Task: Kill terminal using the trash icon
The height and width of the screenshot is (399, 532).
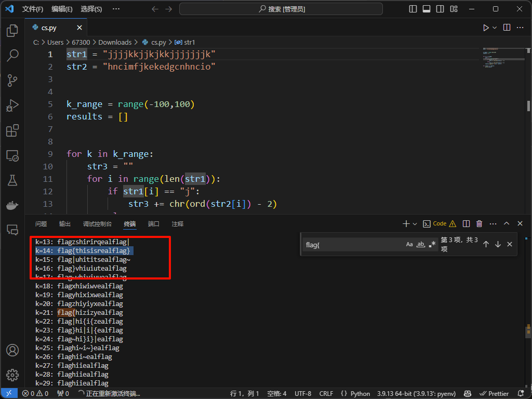Action: (479, 224)
